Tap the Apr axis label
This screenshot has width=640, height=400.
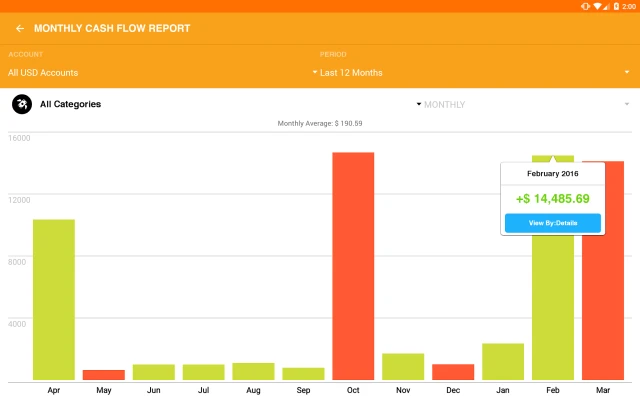point(54,390)
